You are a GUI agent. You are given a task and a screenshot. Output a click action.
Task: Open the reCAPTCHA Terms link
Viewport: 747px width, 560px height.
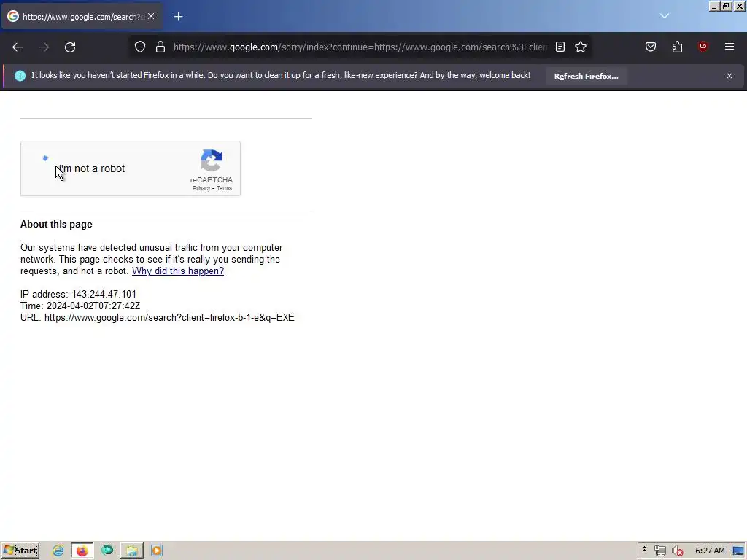(x=224, y=189)
